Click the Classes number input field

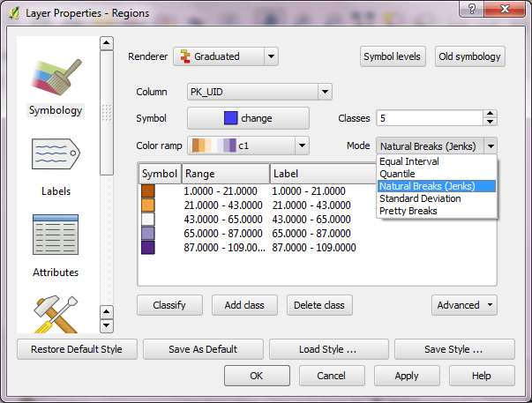pos(428,118)
